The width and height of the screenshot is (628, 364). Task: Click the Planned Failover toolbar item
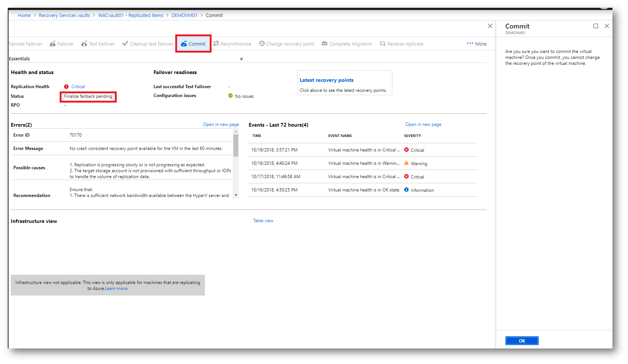pyautogui.click(x=25, y=44)
